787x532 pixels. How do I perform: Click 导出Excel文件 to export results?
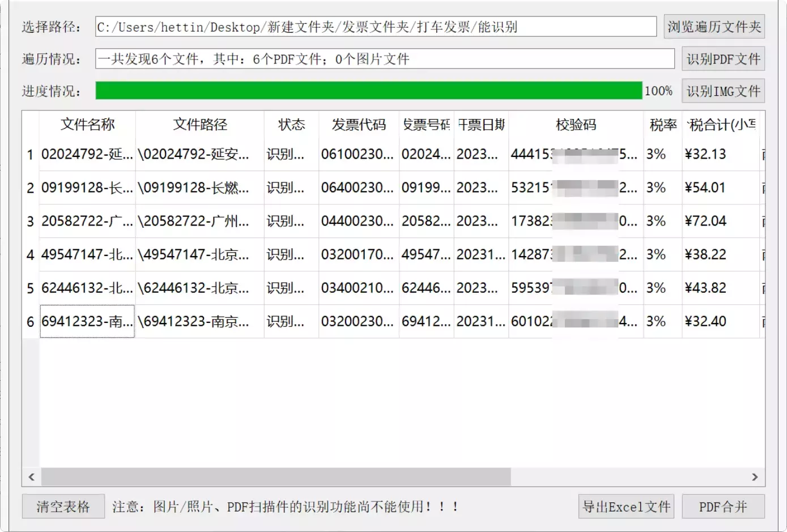click(x=626, y=507)
